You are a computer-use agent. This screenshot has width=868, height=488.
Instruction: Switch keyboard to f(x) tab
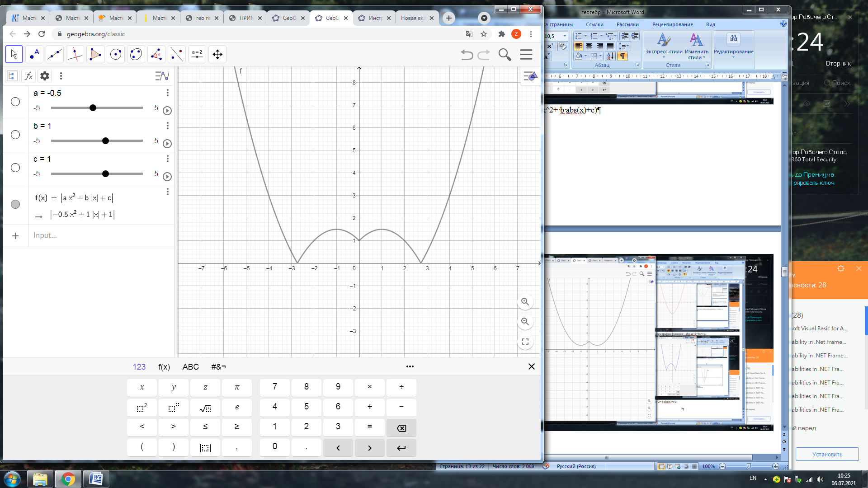[x=164, y=367]
